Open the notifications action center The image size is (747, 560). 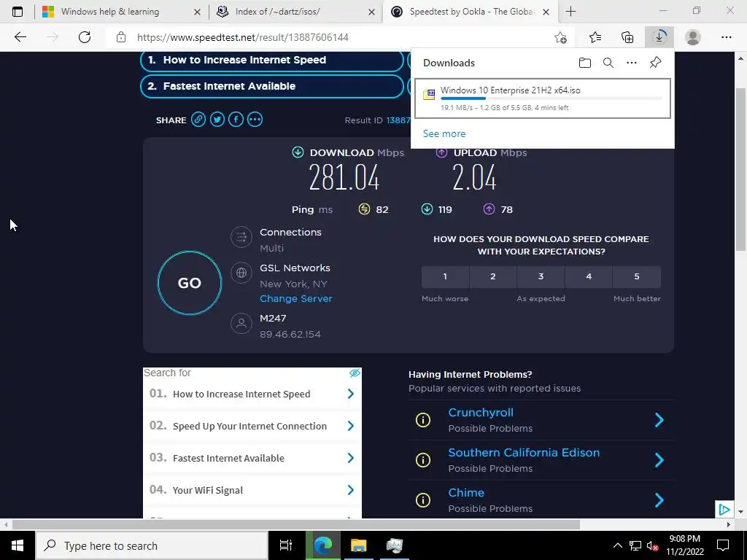pyautogui.click(x=723, y=545)
